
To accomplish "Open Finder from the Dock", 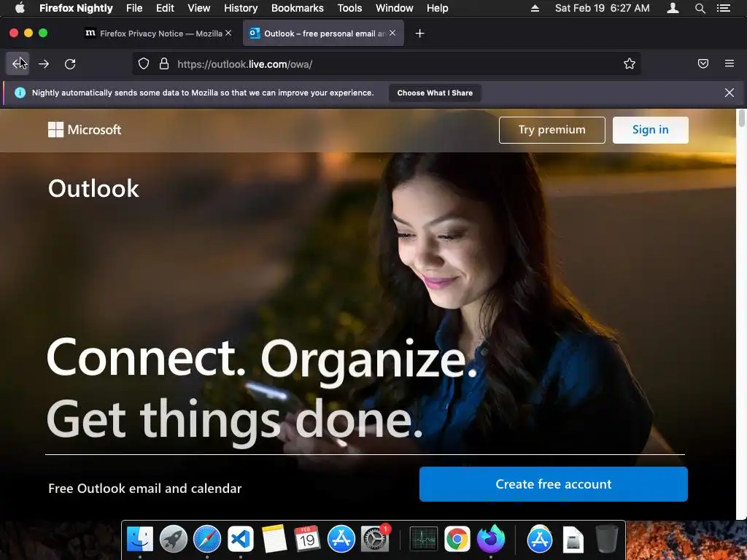I will pos(140,539).
